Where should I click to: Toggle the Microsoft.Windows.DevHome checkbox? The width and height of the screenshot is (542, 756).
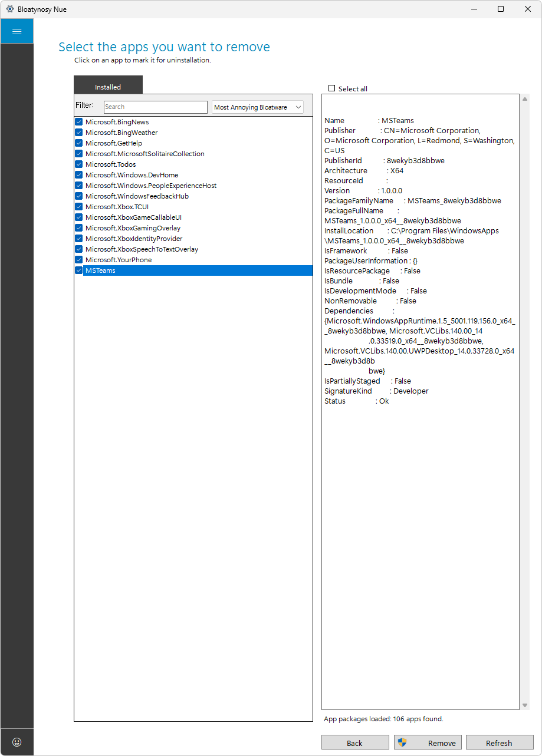pyautogui.click(x=78, y=175)
